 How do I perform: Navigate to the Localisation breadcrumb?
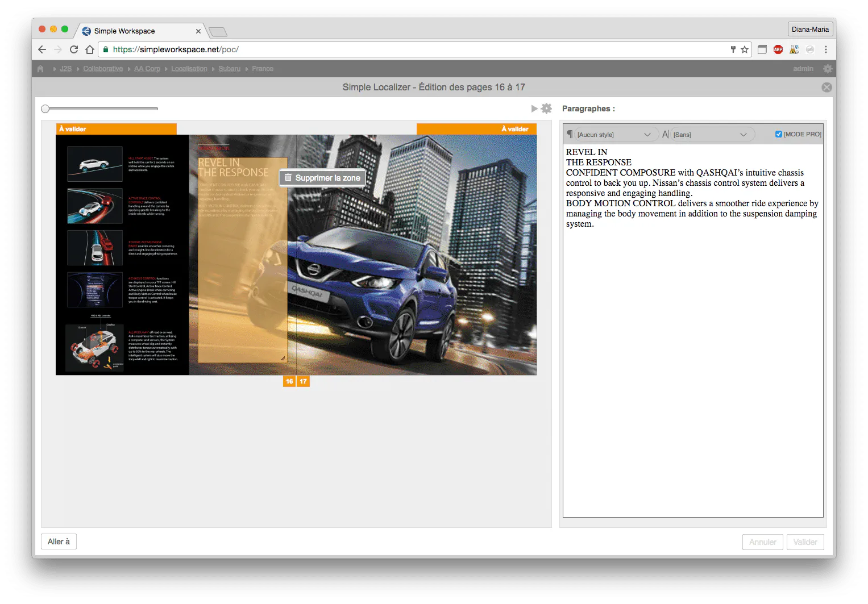[189, 69]
